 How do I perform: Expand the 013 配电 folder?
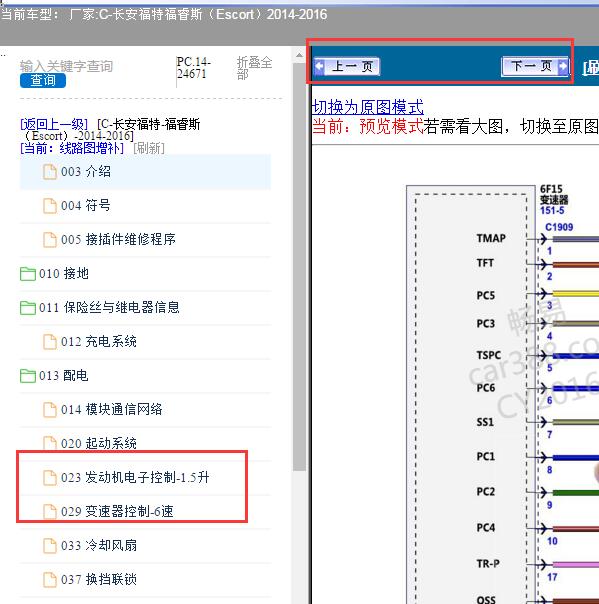[145, 375]
